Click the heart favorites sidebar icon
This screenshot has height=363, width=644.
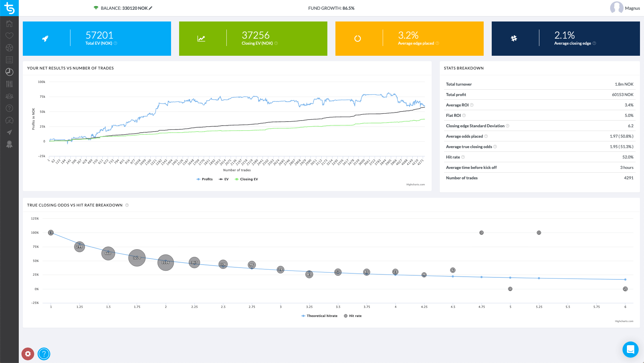[x=9, y=36]
